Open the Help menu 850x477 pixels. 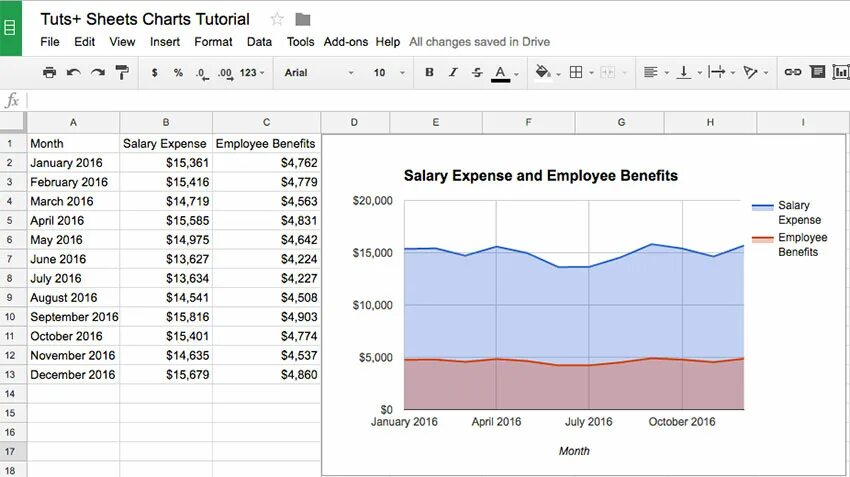[x=388, y=42]
